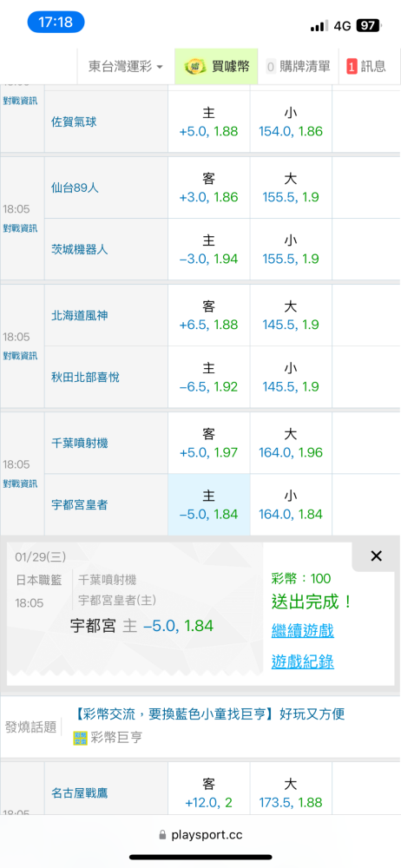Screen dimensions: 401x868
Task: Select 千葉噴射機 away +5.0 bet cell
Action: pos(209,443)
